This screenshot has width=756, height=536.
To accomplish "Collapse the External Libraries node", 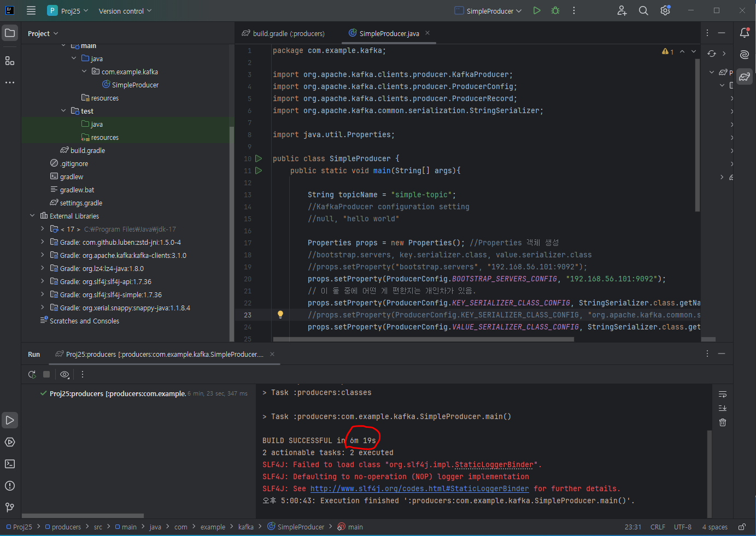I will coord(32,216).
